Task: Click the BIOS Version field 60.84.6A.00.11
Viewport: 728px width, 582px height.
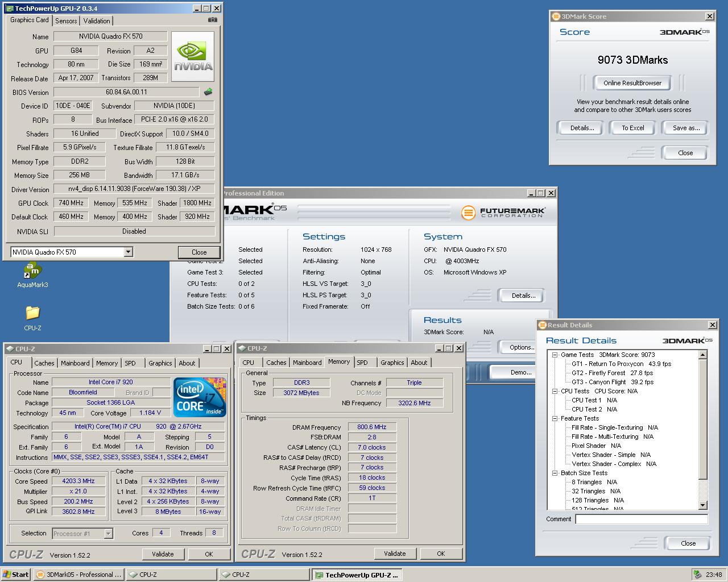Action: (126, 92)
